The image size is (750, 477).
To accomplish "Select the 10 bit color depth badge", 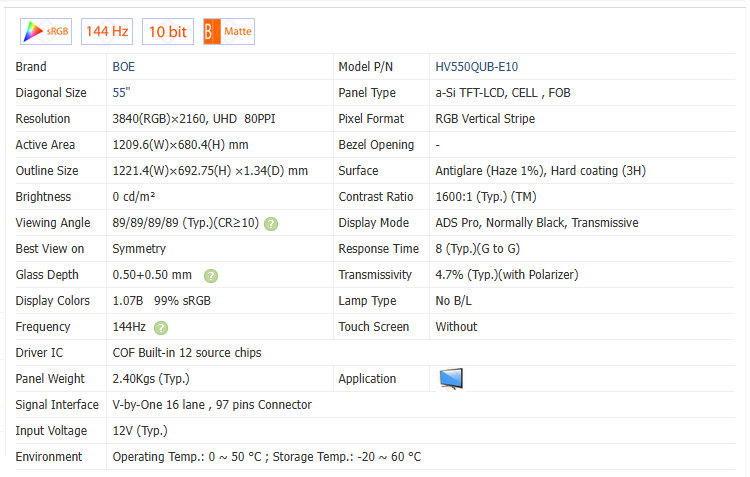I will [168, 31].
